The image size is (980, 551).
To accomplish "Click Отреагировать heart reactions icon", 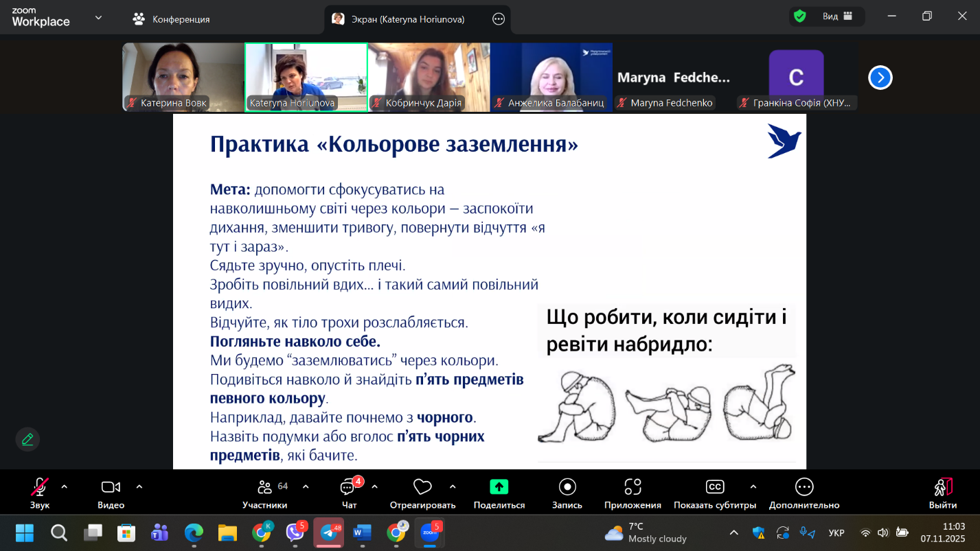I will 422,488.
